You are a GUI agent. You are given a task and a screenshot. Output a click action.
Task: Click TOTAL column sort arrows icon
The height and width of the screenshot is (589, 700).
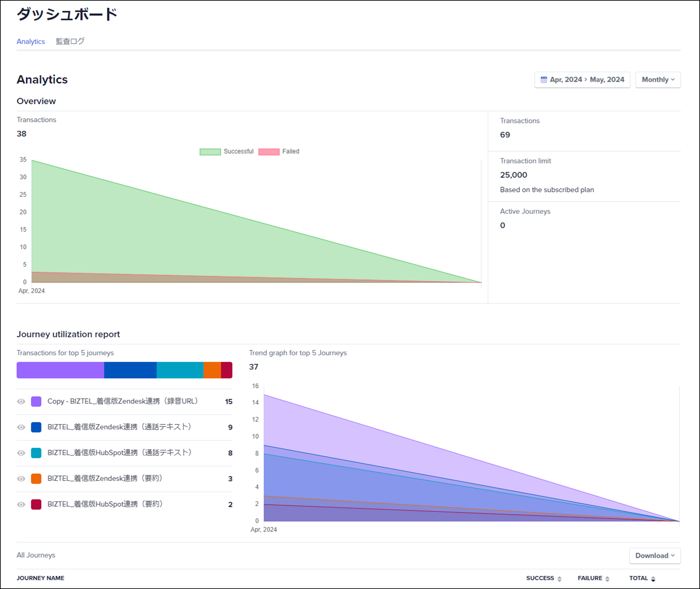click(653, 579)
